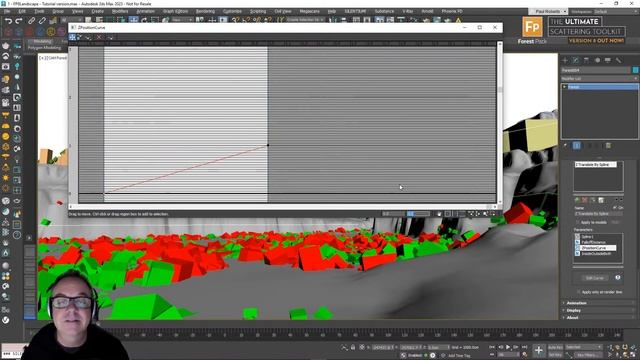Click Add Time Tag in status bar
The height and width of the screenshot is (360, 640).
tap(459, 356)
